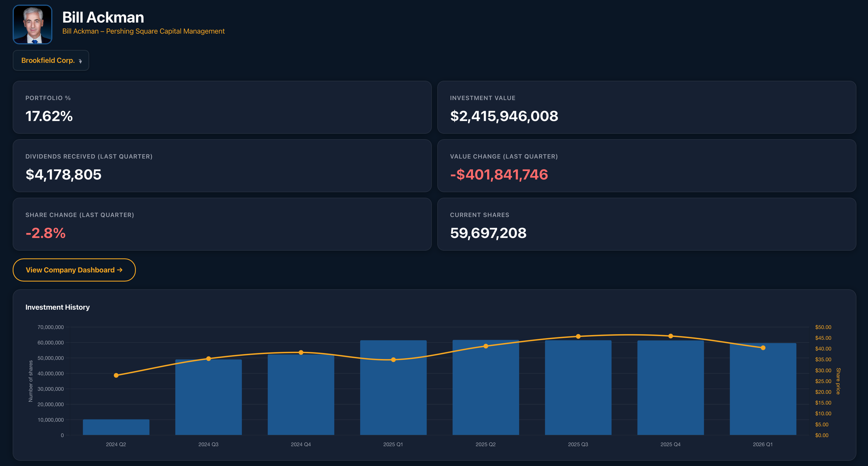This screenshot has width=868, height=466.
Task: Click the 2024 Q2 x-axis label
Action: click(116, 444)
